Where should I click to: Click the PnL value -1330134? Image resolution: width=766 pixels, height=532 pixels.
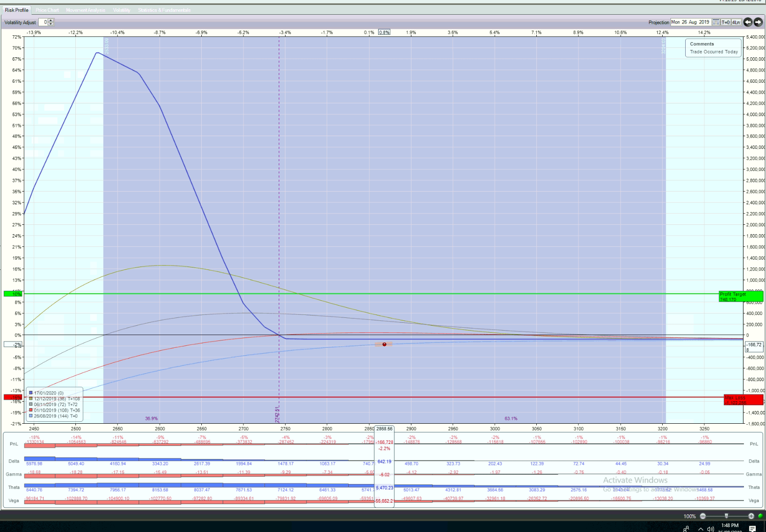[x=34, y=442]
